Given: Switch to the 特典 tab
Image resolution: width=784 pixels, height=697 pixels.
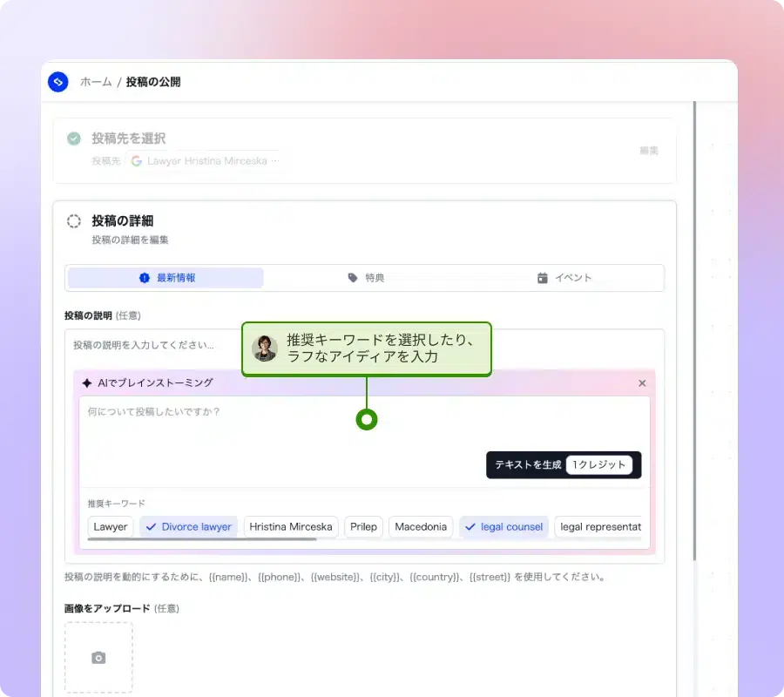Looking at the screenshot, I should click(366, 278).
